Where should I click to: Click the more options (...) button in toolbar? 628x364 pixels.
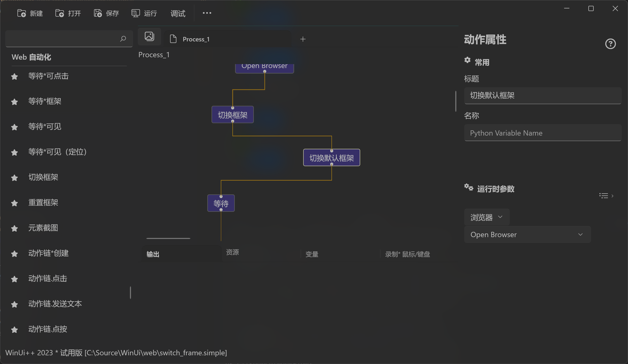click(x=207, y=13)
